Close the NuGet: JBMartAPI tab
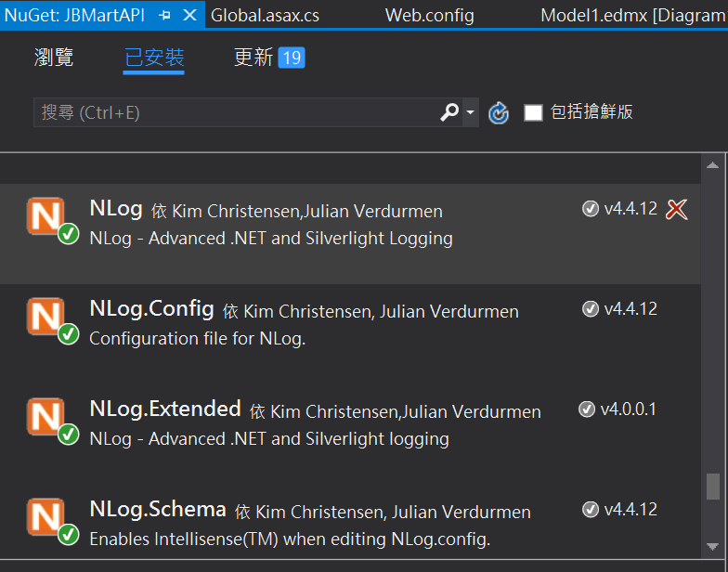The image size is (728, 572). (190, 16)
